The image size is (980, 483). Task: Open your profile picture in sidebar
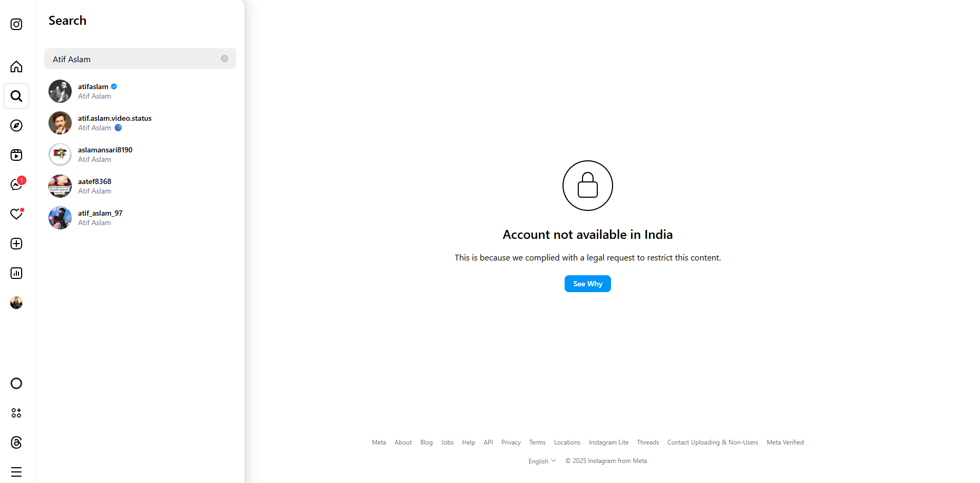point(16,303)
